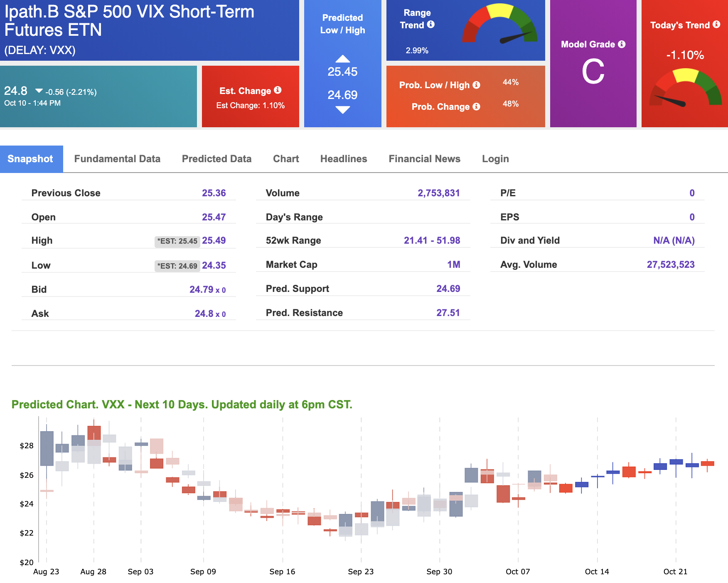
Task: Click the Bid value 24.79 x 0
Action: point(207,289)
